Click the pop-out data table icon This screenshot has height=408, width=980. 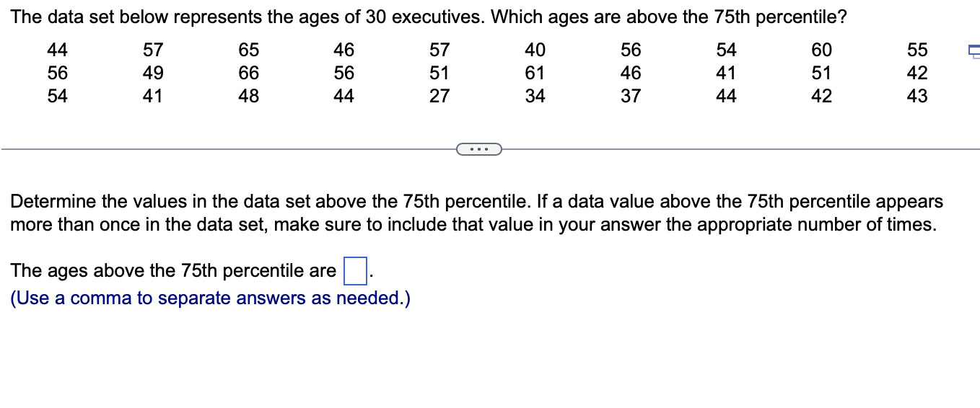coord(974,50)
